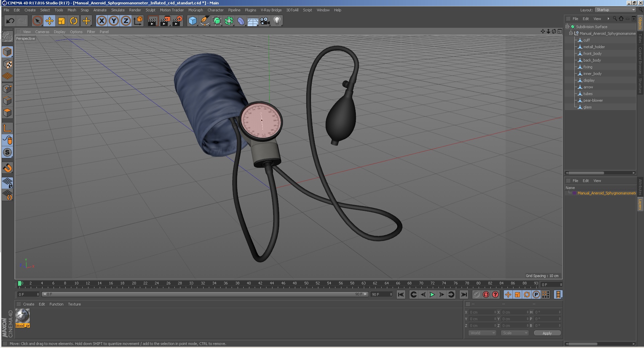
Task: Open the spline Pen tool
Action: [205, 21]
